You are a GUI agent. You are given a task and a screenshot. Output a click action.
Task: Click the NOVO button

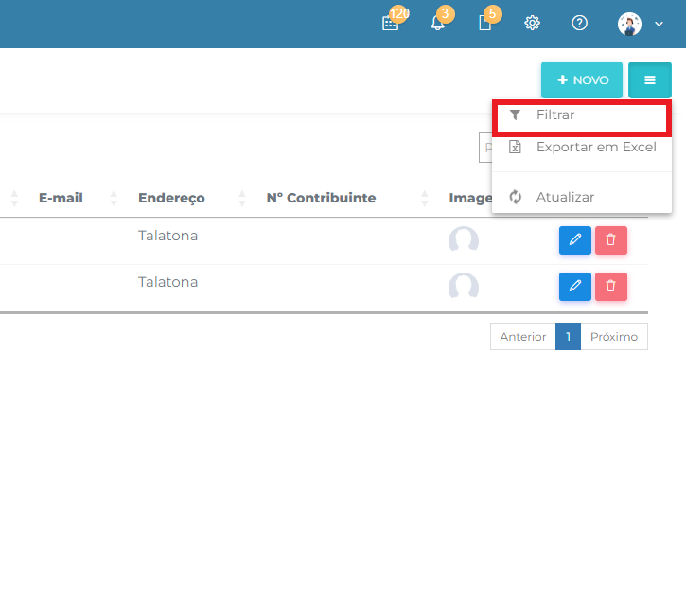[x=582, y=80]
